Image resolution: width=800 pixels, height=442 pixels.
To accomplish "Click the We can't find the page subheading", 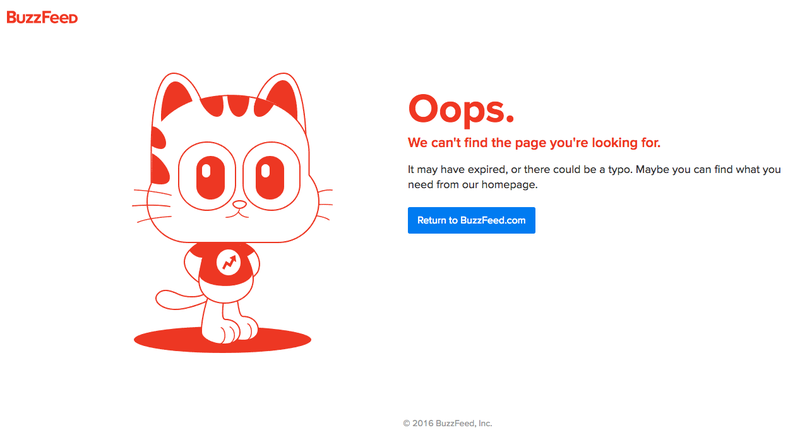I will tap(534, 142).
